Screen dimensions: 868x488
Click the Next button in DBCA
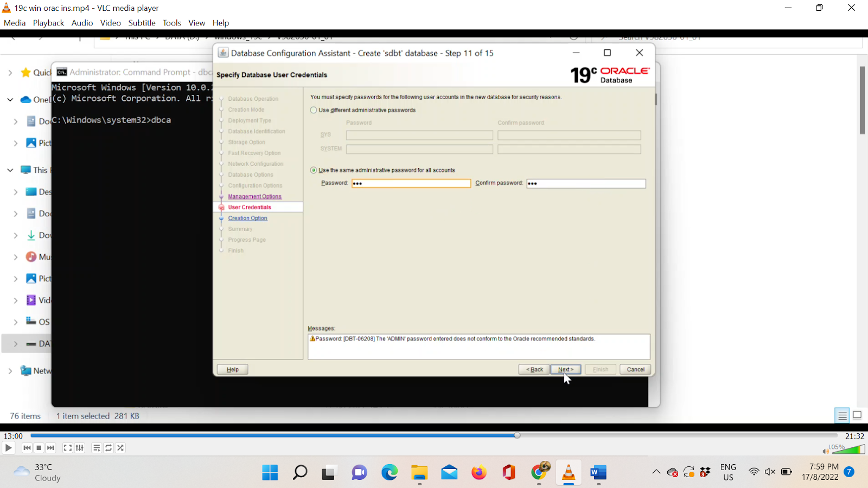pos(566,369)
